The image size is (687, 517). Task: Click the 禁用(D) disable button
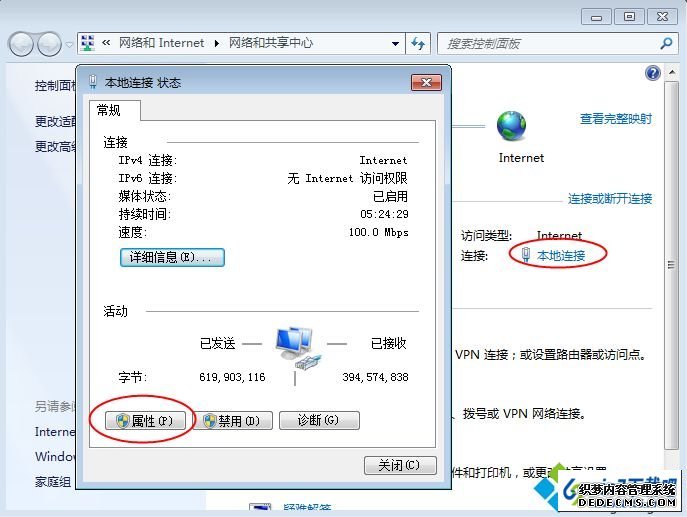click(233, 421)
